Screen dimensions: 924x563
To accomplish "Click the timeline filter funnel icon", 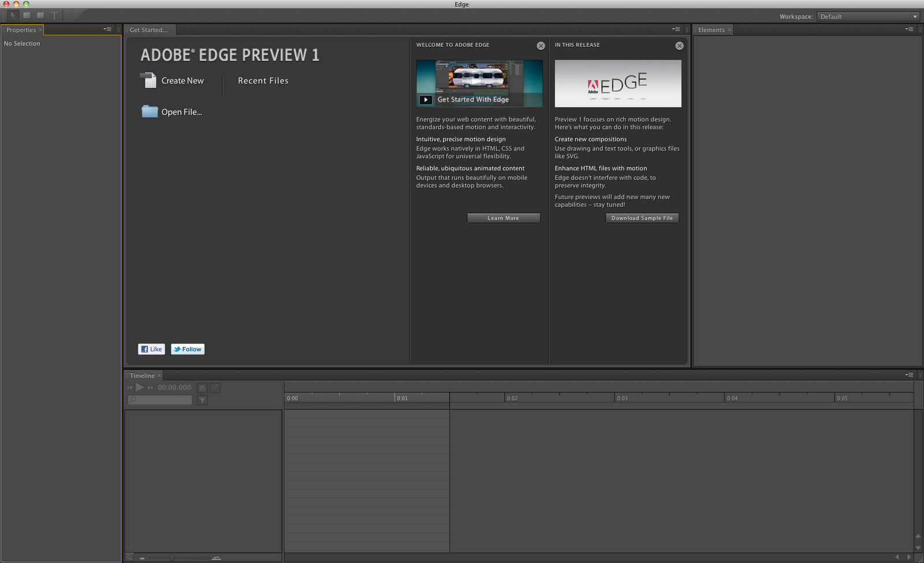I will pos(202,400).
